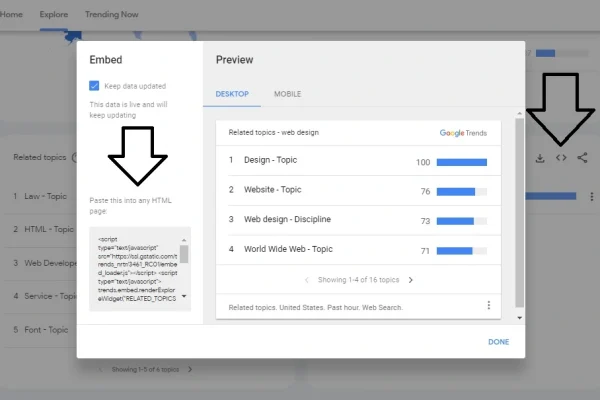Screen dimensions: 600x400
Task: Click the Google Trends logo in preview
Action: click(463, 133)
